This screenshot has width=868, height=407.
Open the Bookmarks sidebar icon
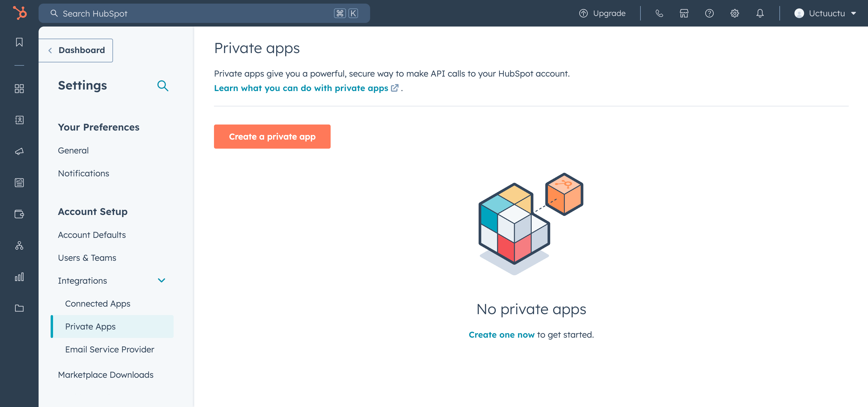[19, 42]
